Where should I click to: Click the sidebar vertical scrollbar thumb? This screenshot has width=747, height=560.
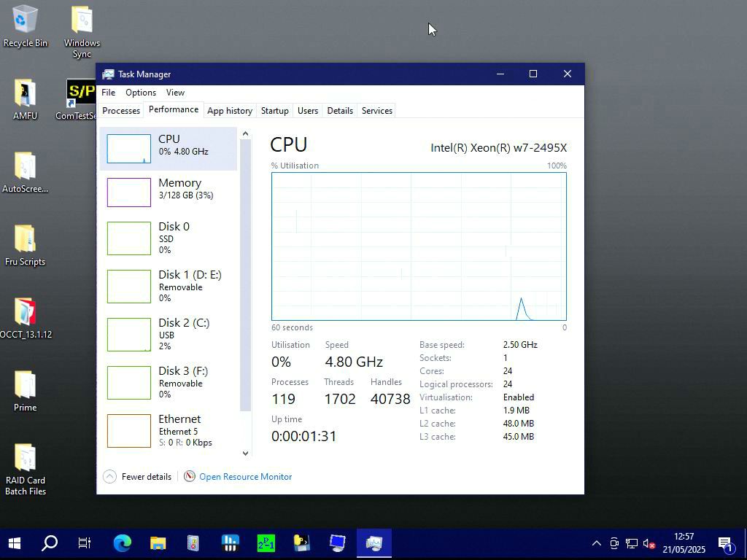point(245,275)
